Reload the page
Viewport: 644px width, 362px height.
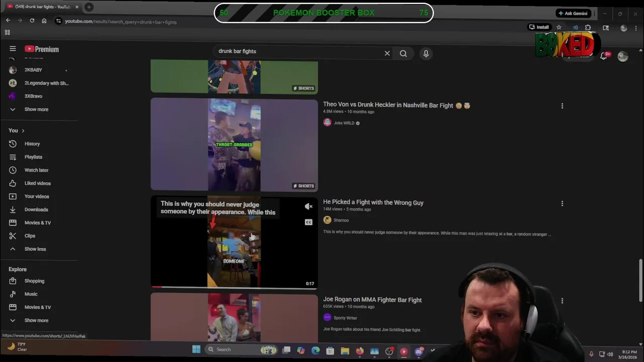pyautogui.click(x=32, y=21)
